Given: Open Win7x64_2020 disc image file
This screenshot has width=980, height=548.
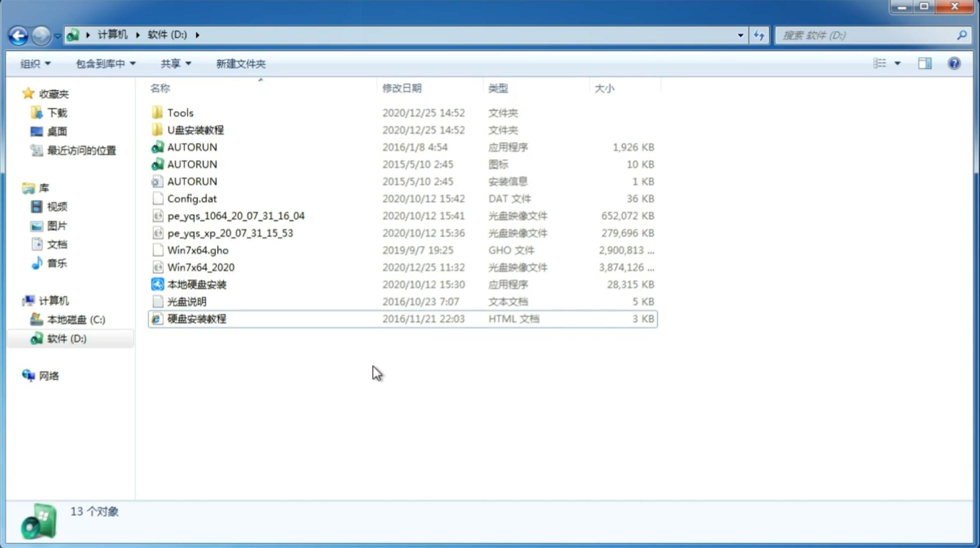Looking at the screenshot, I should click(200, 267).
